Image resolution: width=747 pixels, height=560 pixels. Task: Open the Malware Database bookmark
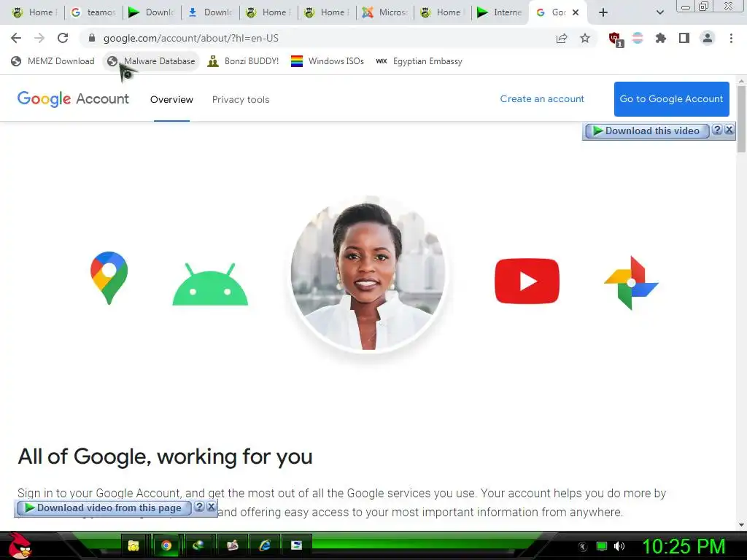(151, 61)
